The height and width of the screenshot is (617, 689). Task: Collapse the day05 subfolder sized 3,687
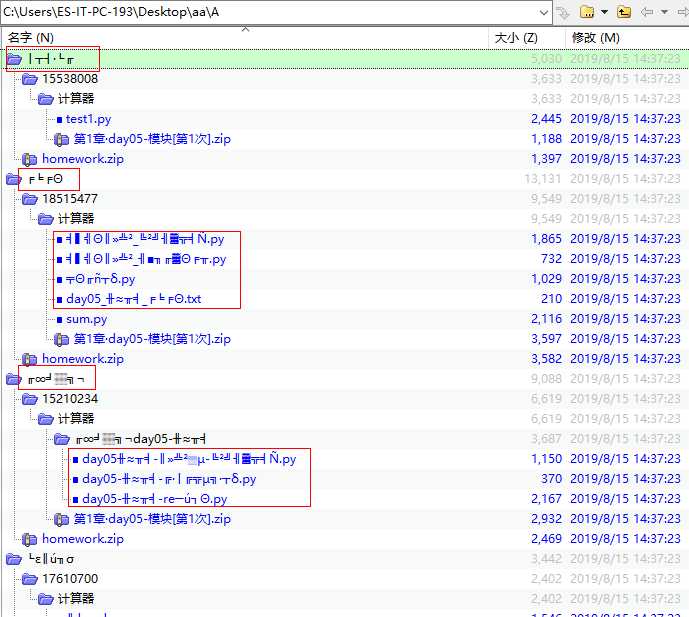61,439
